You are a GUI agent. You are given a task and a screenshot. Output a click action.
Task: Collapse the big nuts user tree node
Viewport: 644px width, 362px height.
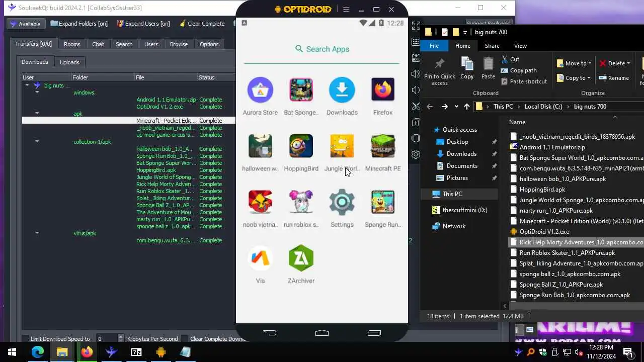[27, 85]
